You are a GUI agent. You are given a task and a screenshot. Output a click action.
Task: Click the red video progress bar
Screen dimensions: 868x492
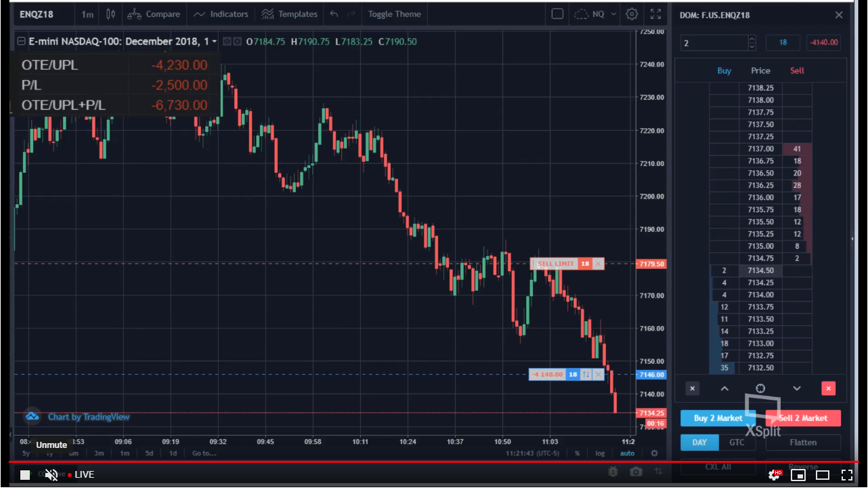[434, 463]
